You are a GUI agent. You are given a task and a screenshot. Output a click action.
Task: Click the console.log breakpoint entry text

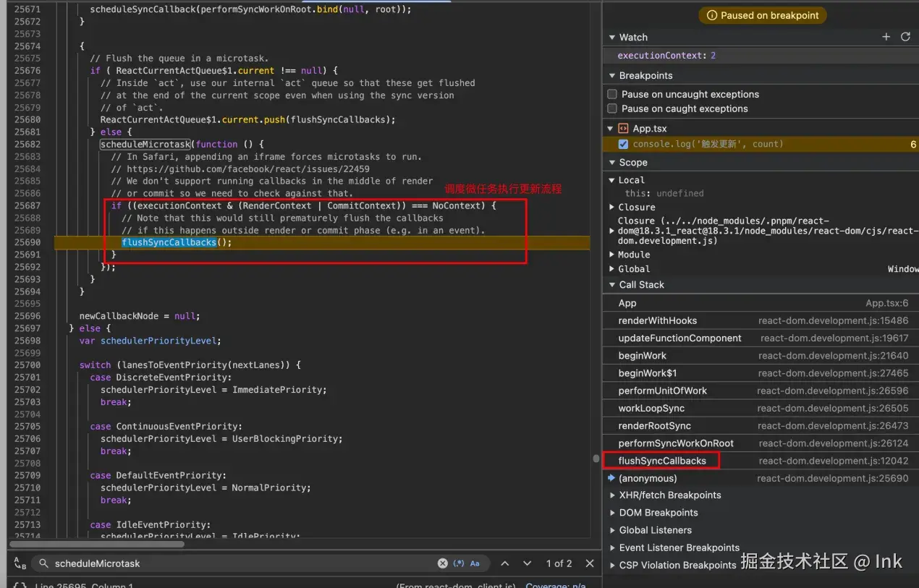point(708,144)
